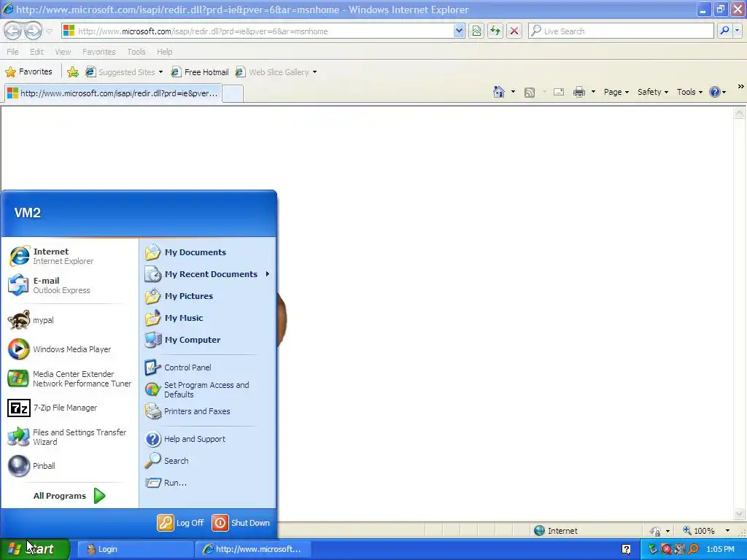Click the IE Forward button
The image size is (747, 560).
33,31
